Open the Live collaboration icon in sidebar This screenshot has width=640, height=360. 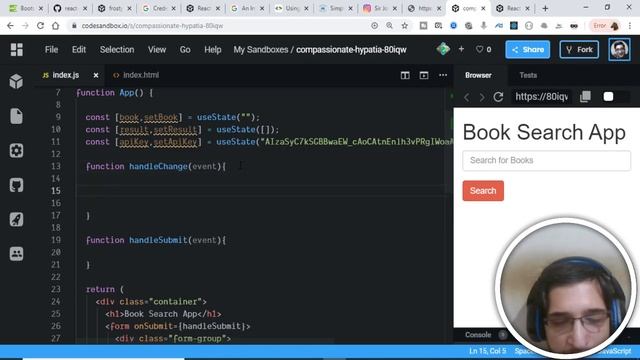tap(16, 254)
